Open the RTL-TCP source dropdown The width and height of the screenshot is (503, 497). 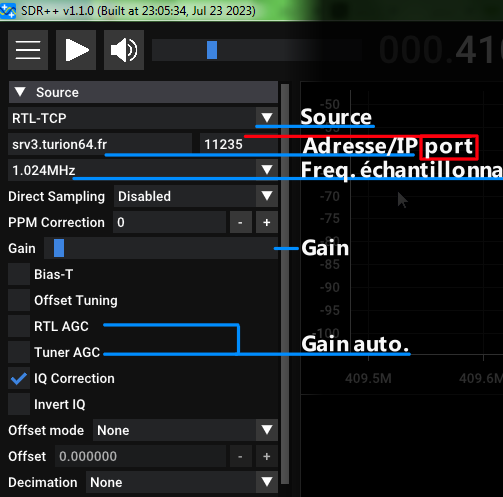coord(143,118)
